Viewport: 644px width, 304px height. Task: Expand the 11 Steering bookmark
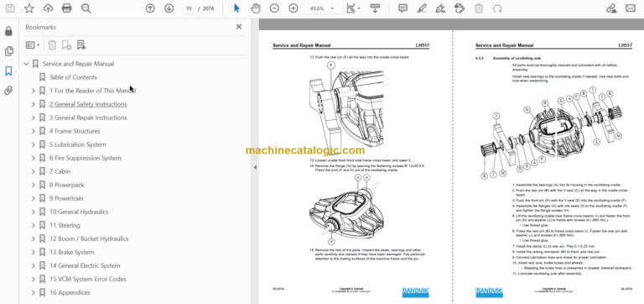(34, 225)
